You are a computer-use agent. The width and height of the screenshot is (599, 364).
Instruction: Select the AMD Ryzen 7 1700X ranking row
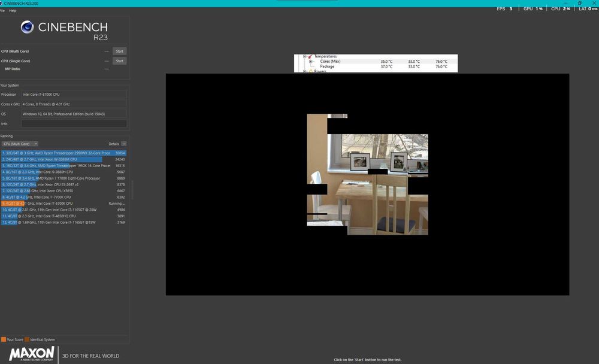[x=63, y=178]
